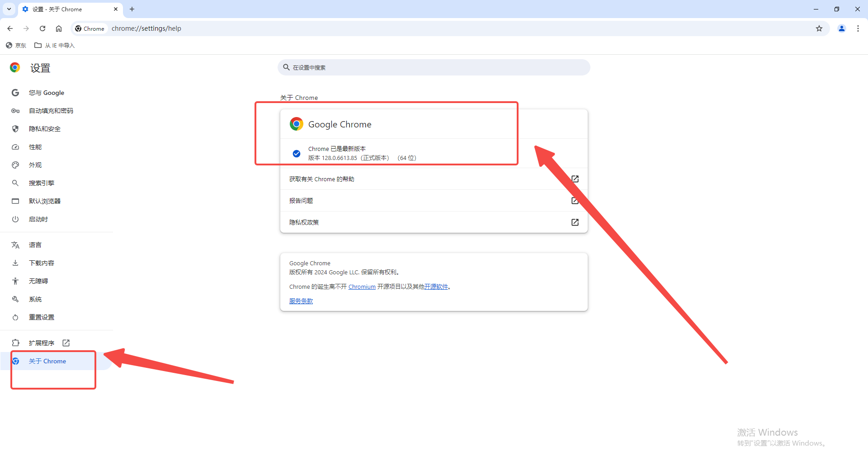The image size is (868, 470).
Task: Open 获取有关 Chrome 的帮助 row
Action: (x=434, y=179)
